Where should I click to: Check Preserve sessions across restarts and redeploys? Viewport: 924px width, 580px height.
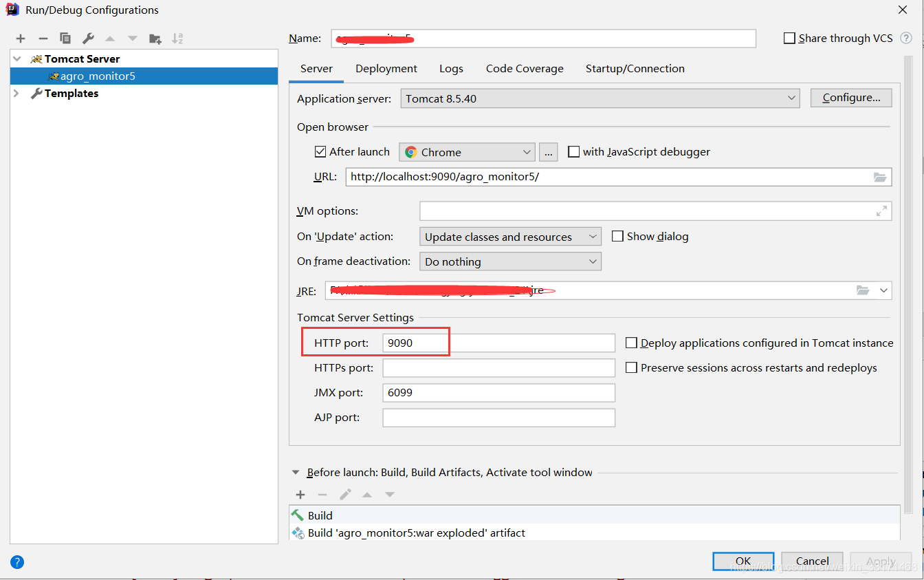click(631, 367)
